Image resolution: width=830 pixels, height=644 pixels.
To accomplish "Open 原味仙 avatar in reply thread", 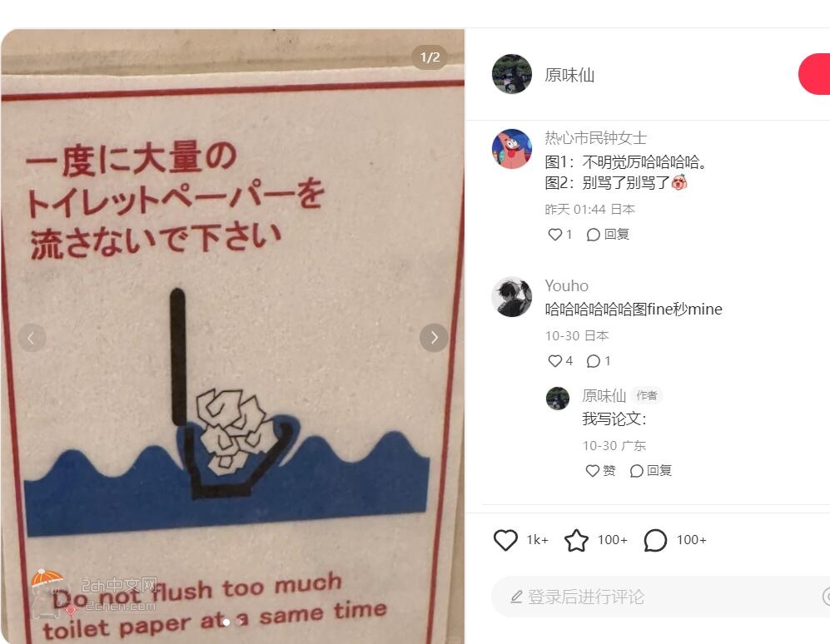I will [558, 398].
